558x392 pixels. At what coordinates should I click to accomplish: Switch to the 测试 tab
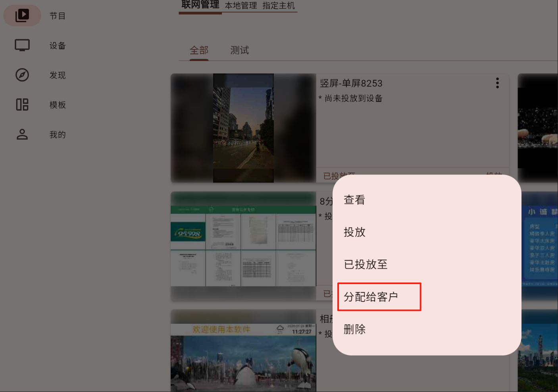pos(240,50)
